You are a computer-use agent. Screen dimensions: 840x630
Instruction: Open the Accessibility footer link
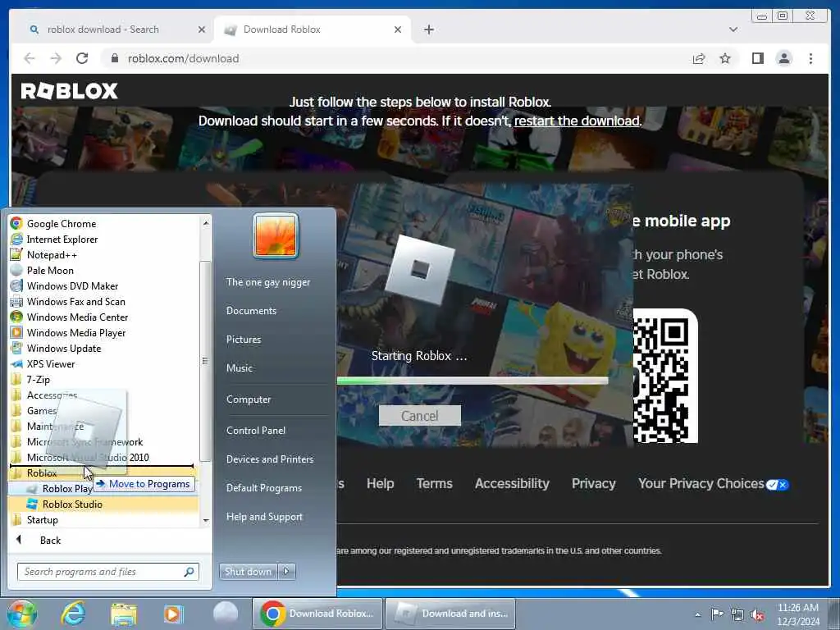[512, 483]
